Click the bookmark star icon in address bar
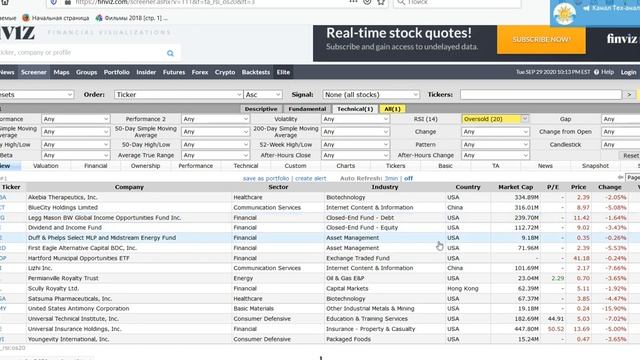The image size is (640, 360). coord(381,2)
